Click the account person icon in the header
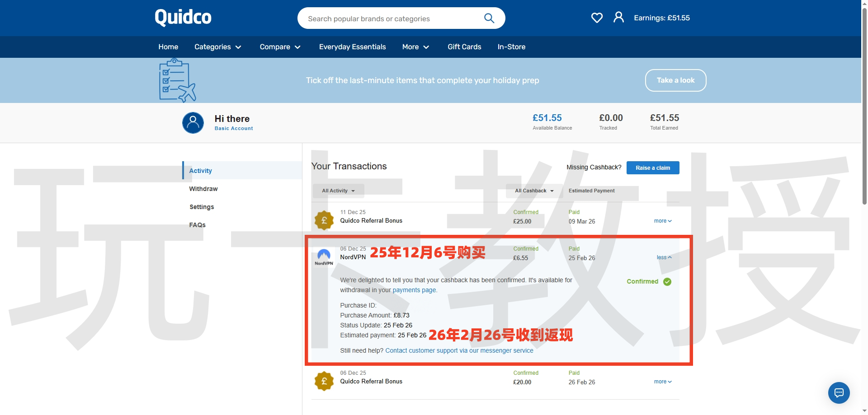The width and height of the screenshot is (868, 415). tap(618, 17)
